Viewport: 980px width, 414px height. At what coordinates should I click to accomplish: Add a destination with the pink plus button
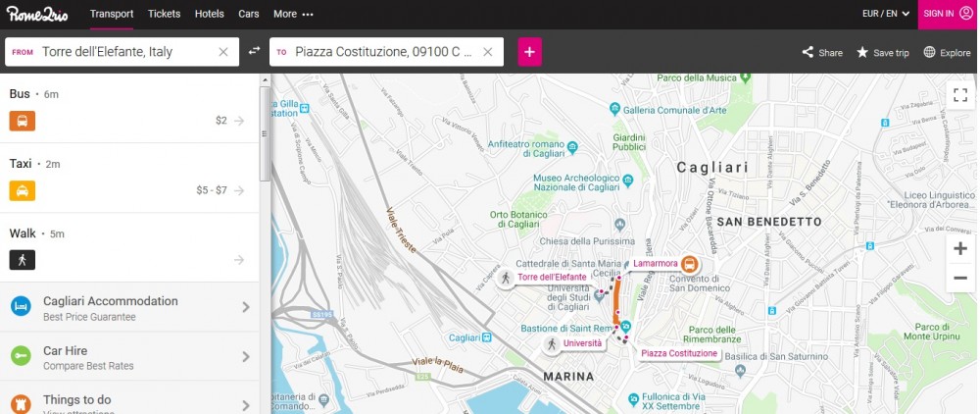coord(530,52)
